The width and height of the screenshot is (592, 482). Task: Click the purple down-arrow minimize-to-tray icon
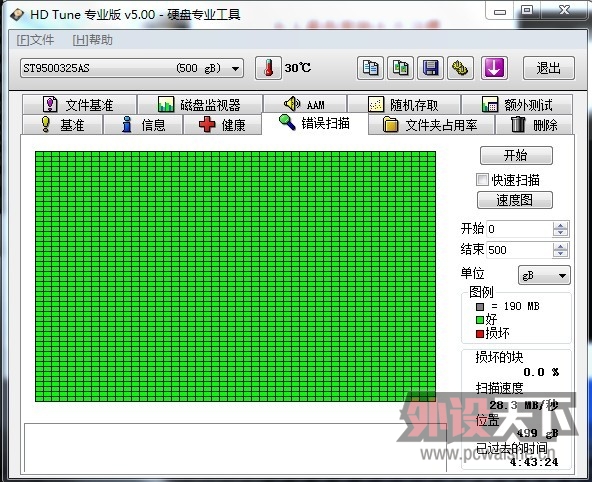[x=494, y=68]
